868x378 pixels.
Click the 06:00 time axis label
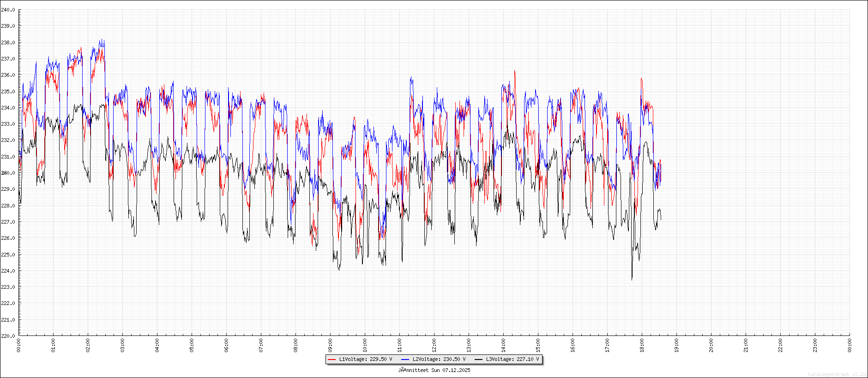coord(226,345)
